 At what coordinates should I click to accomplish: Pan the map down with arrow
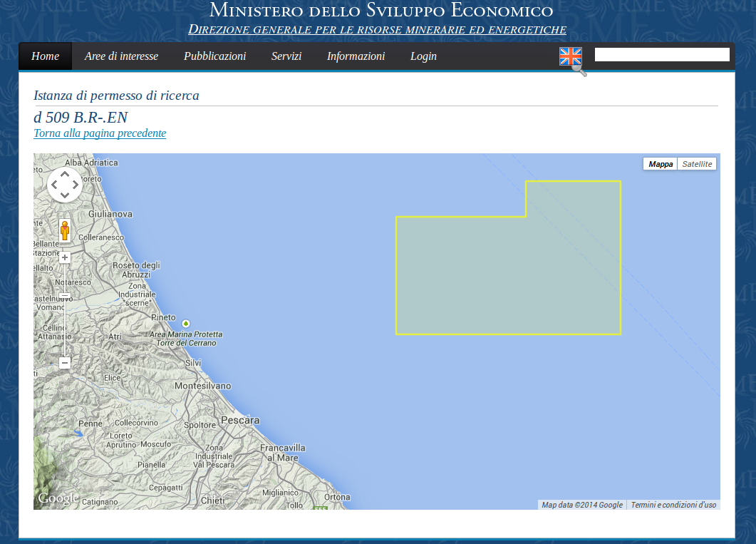tap(65, 195)
